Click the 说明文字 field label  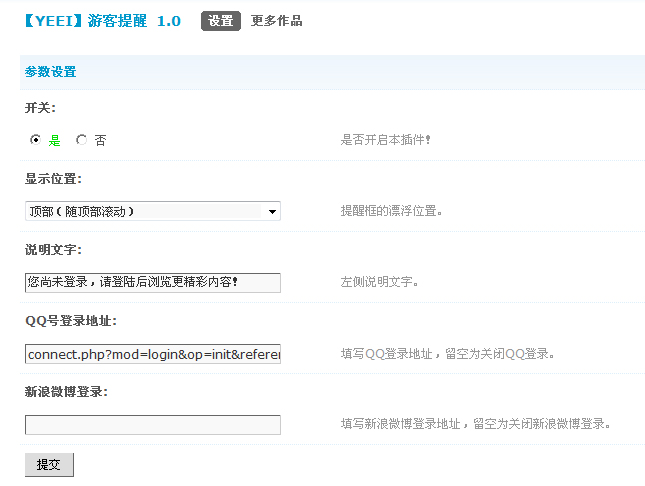tap(53, 249)
